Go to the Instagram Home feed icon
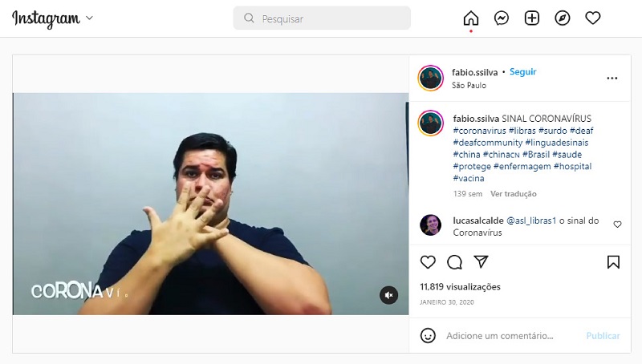This screenshot has height=364, width=642. click(x=471, y=18)
